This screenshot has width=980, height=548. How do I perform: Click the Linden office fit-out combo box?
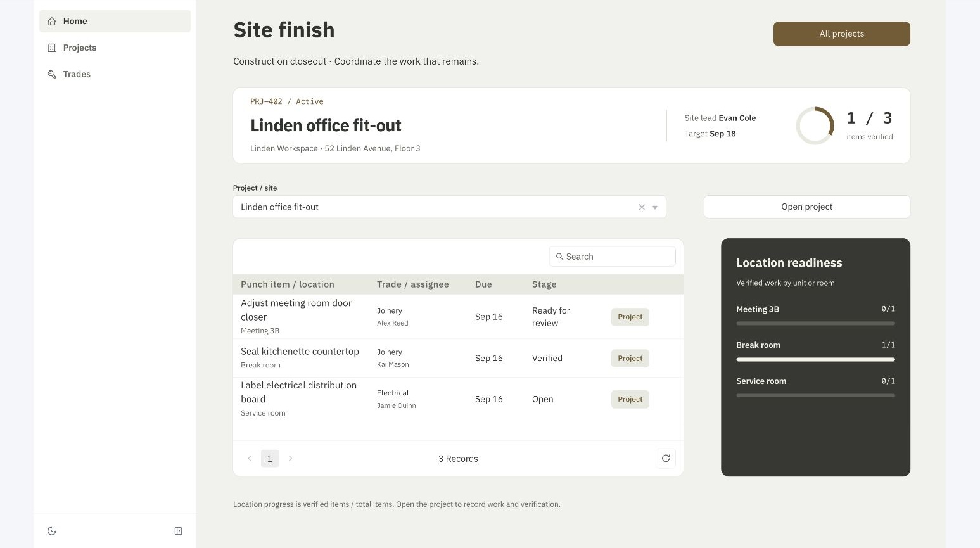point(449,207)
